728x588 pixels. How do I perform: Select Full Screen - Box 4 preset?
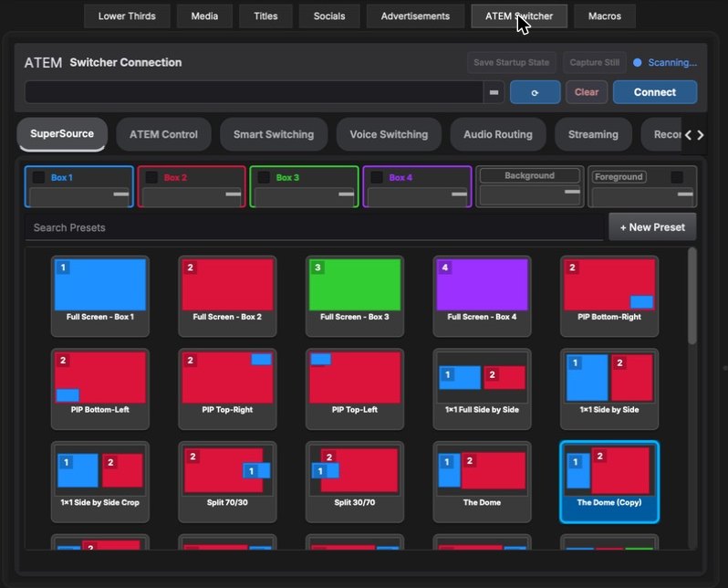482,296
